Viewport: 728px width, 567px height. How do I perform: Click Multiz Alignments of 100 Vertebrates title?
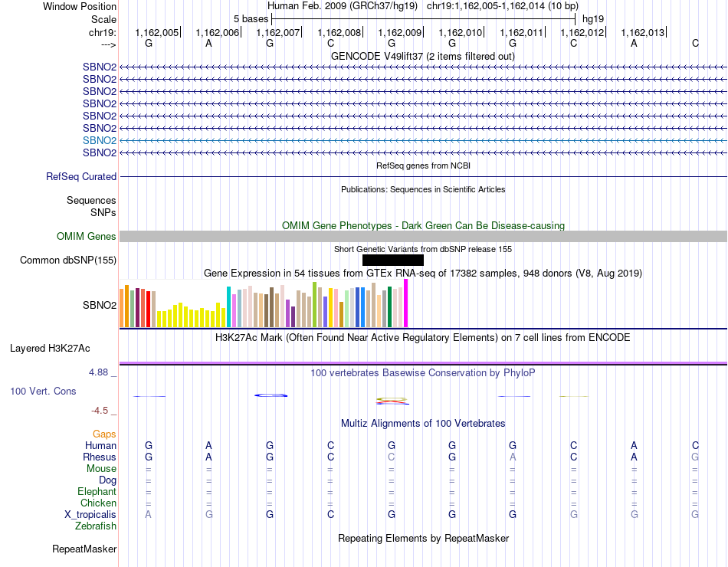point(423,424)
